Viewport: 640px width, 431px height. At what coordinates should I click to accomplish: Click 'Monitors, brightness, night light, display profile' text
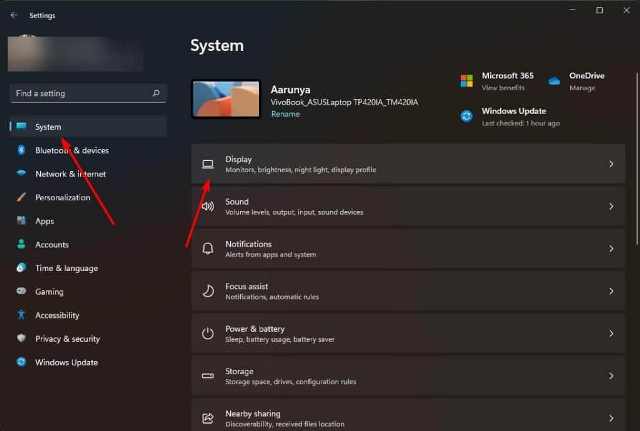[300, 170]
